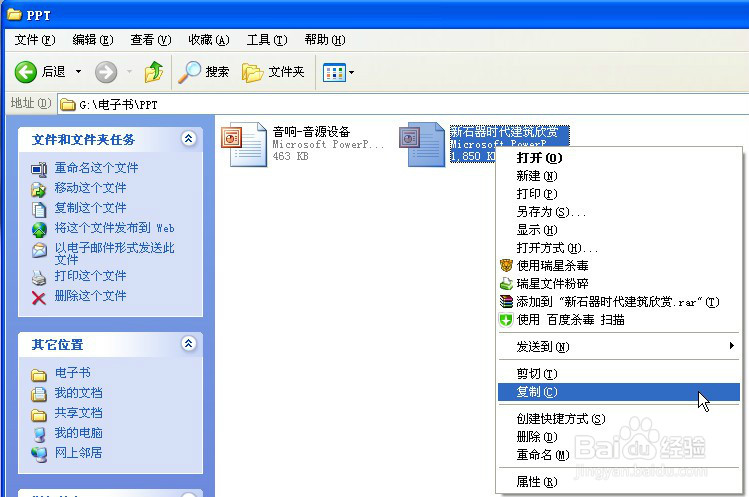Click the 新石器时代建筑欣赏 file name
749x497 pixels.
point(504,131)
